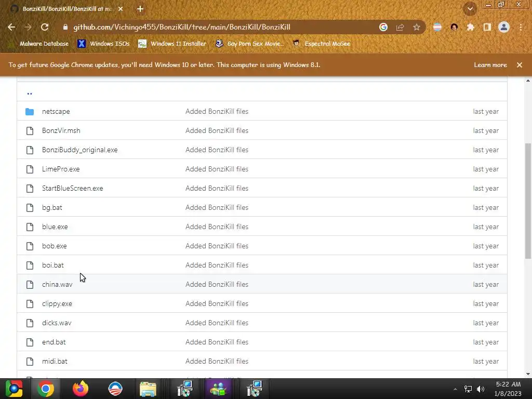Image resolution: width=532 pixels, height=399 pixels.
Task: Open the dicks.wav file
Action: [x=57, y=323]
